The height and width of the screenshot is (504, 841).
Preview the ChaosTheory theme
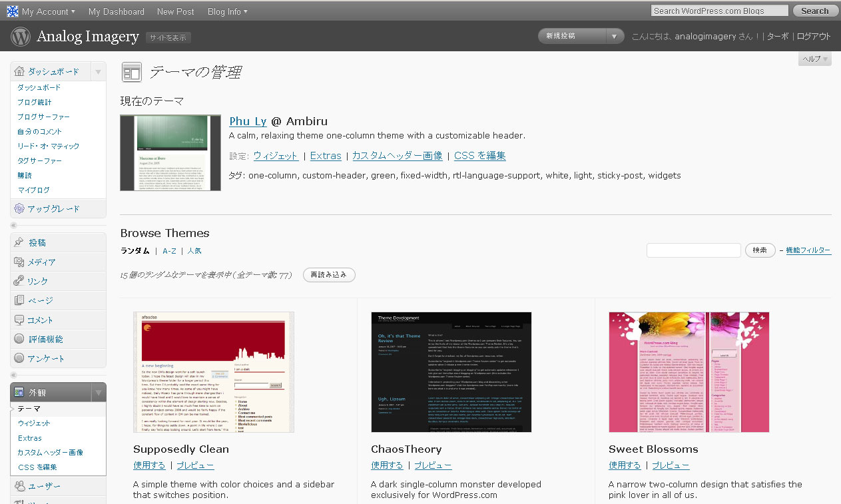point(433,465)
